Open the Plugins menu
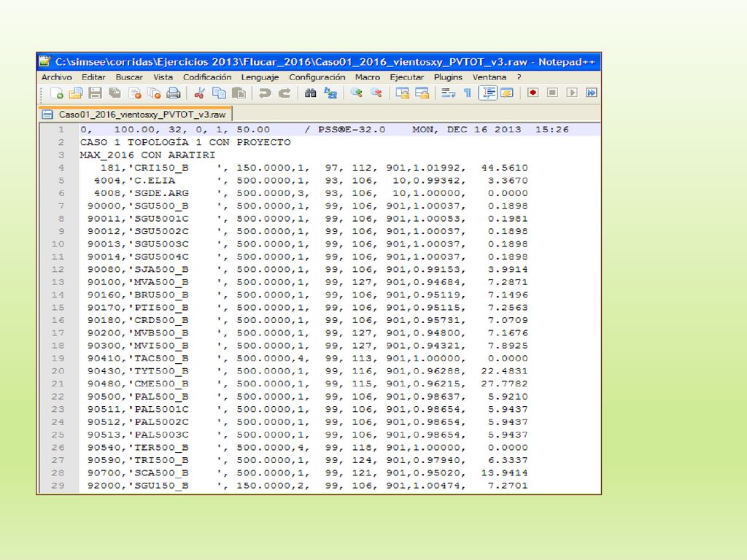Screen dimensions: 747x560 point(449,77)
